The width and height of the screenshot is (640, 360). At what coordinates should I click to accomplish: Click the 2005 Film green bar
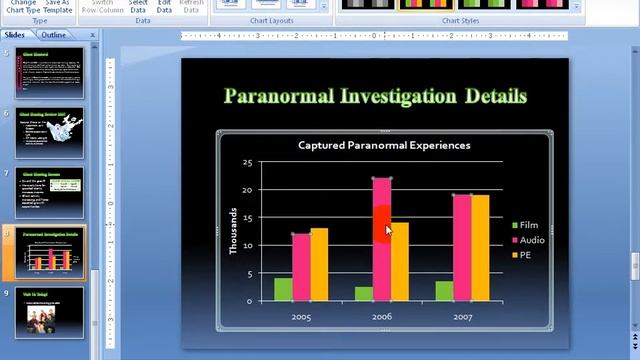pos(283,290)
